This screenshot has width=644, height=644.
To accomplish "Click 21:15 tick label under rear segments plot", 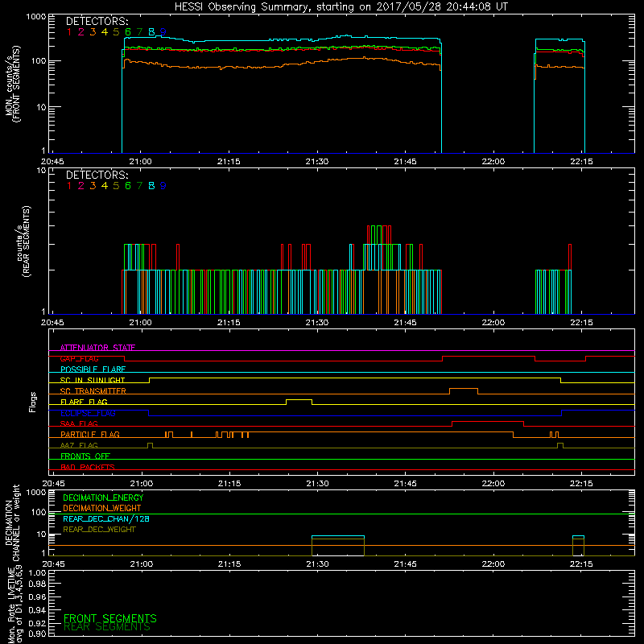I will tap(229, 323).
